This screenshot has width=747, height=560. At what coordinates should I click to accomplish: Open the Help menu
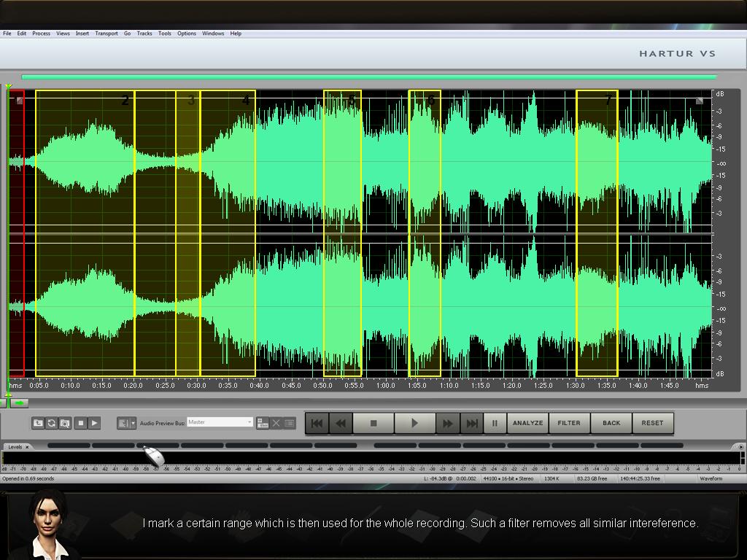point(236,34)
